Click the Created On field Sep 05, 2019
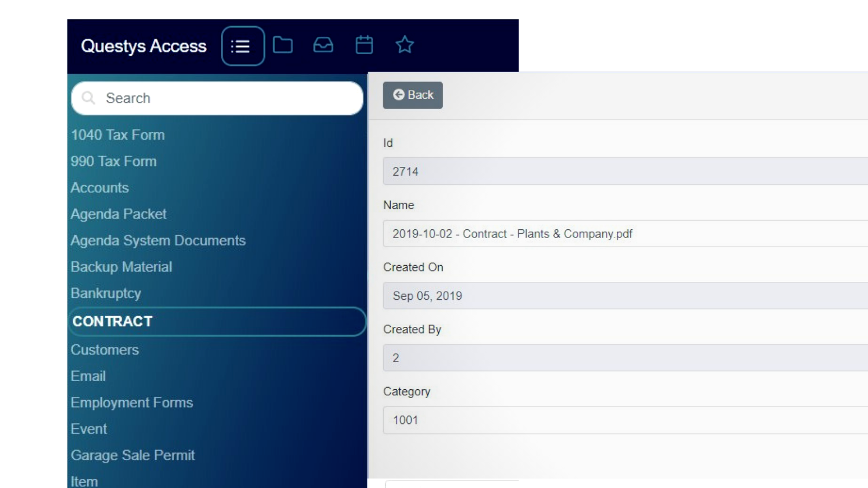868x488 pixels. [626, 296]
